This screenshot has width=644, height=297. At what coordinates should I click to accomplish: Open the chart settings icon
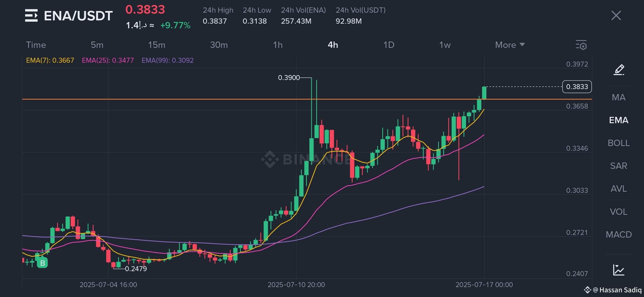point(581,45)
